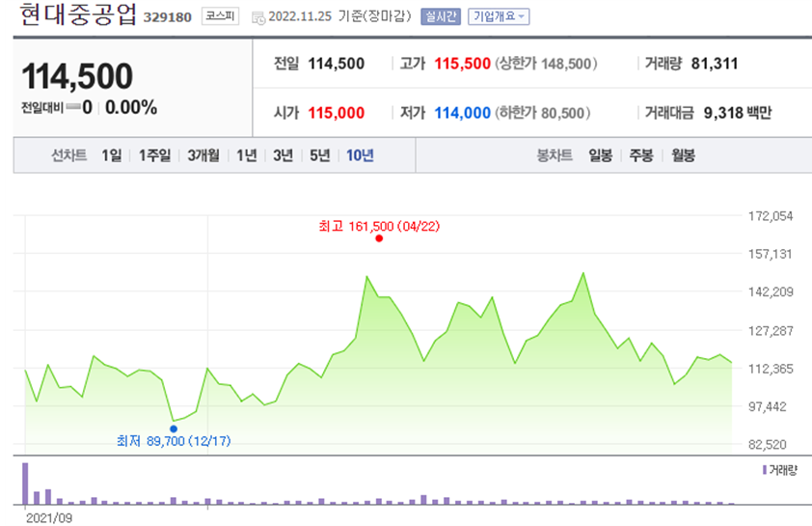The image size is (812, 526).
Task: Click the 상한가 148,500 text
Action: click(547, 64)
